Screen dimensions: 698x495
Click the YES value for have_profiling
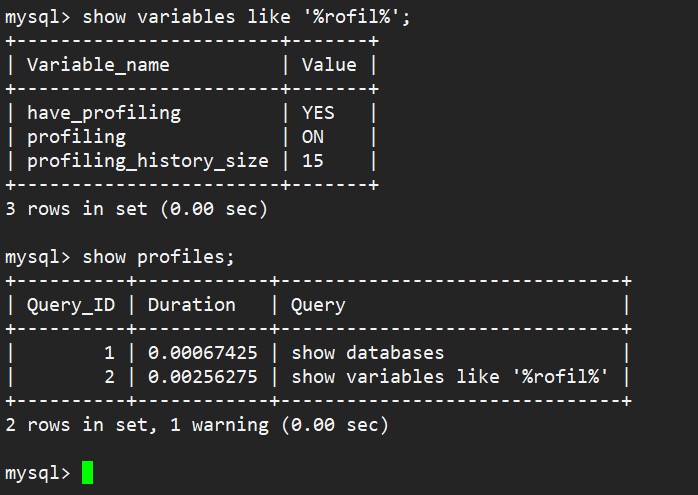pos(318,113)
